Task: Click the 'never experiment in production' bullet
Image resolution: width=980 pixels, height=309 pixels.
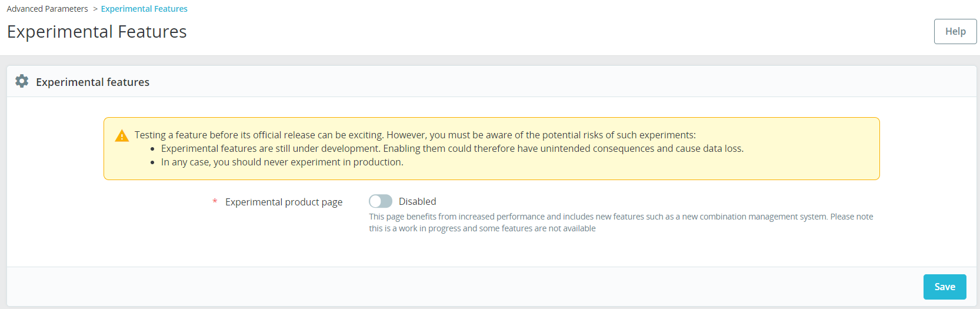Action: (x=282, y=162)
